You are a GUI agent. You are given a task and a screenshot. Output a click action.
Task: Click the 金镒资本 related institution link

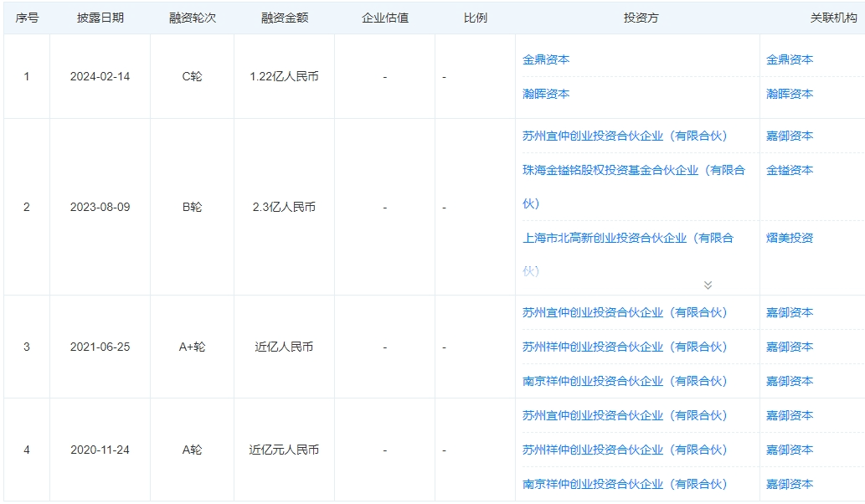click(x=789, y=170)
